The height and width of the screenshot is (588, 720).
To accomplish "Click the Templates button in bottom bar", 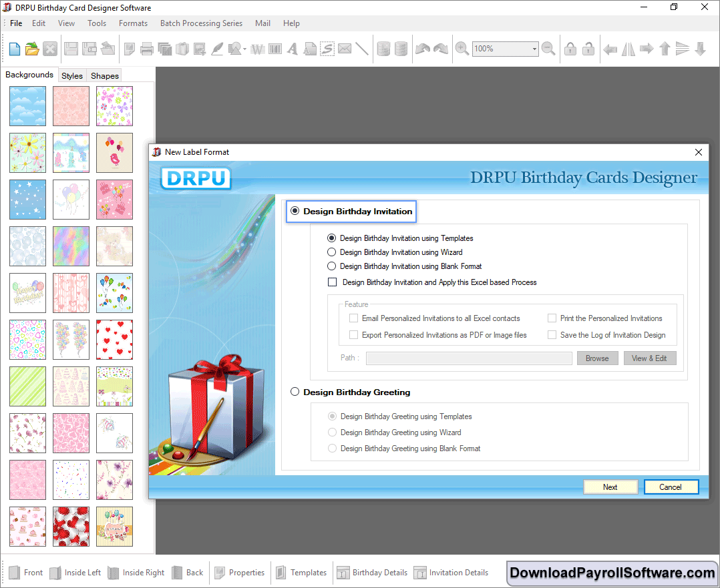I will click(302, 573).
